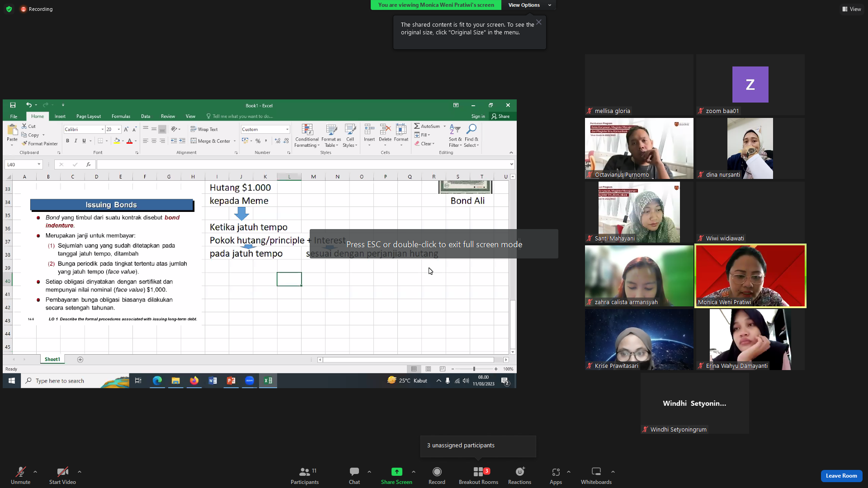Open the Zoom Chat panel
The height and width of the screenshot is (488, 868).
click(354, 476)
